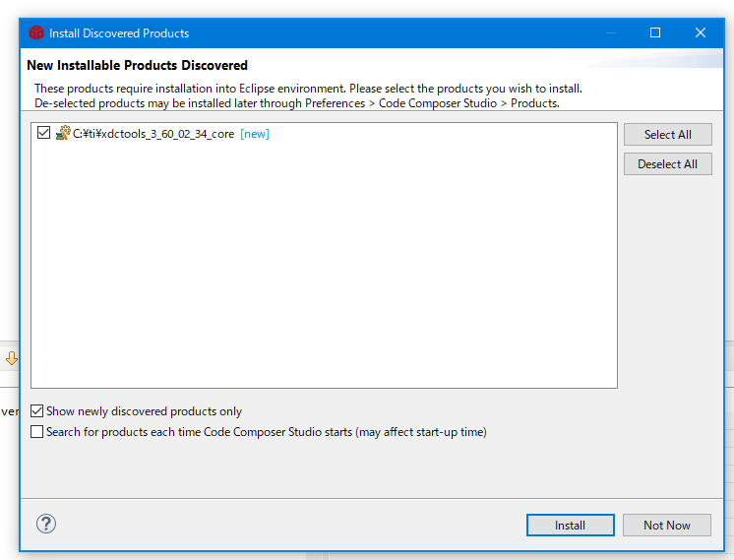
Task: Close the Install Discovered Products dialog
Action: tap(701, 32)
